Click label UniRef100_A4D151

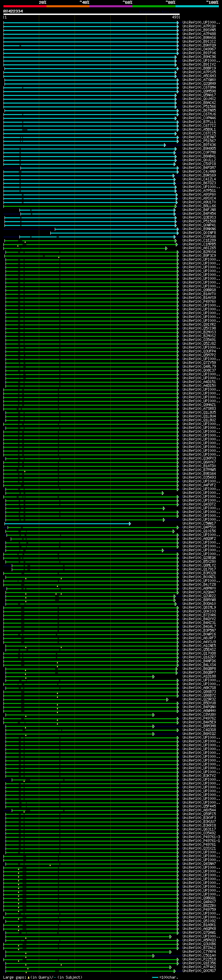click(x=199, y=382)
